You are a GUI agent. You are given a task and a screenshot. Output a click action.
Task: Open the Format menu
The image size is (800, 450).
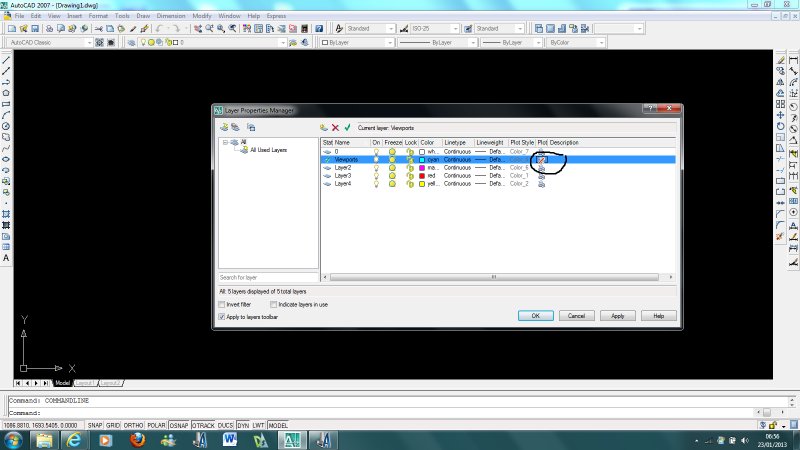click(x=98, y=16)
